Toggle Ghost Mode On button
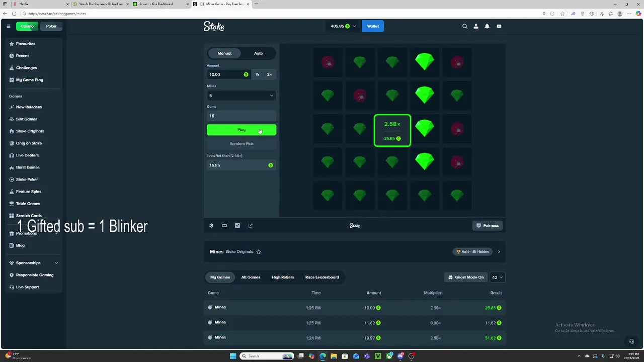 (466, 277)
